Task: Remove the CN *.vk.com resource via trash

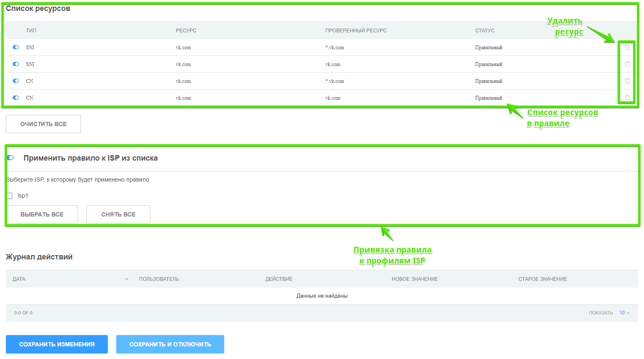Action: (627, 81)
